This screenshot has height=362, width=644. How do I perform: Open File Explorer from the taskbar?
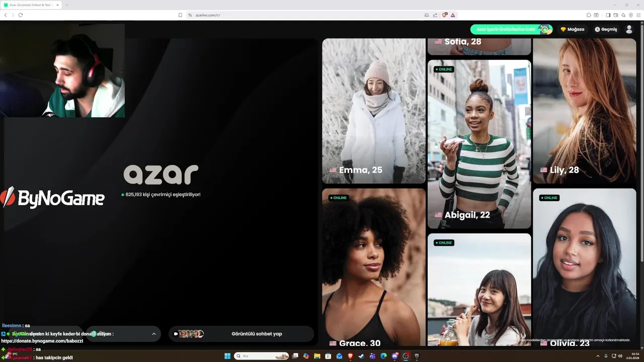click(x=317, y=356)
